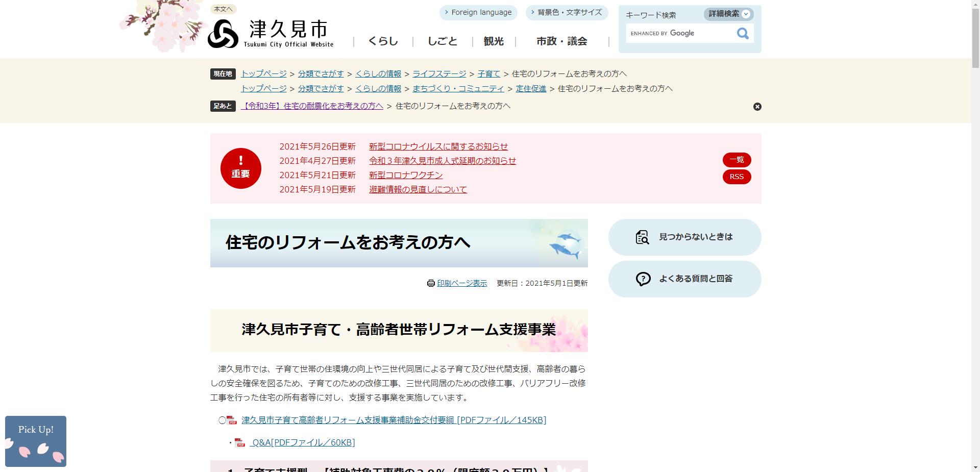Click the Pick Up! sakura badge
This screenshot has width=980, height=472.
point(35,441)
